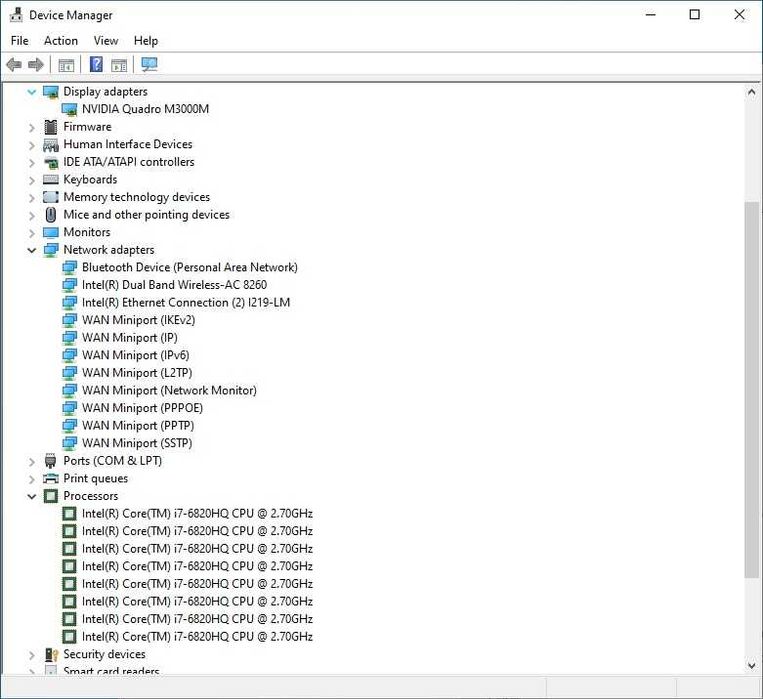763x699 pixels.
Task: Click the vertical scrollbar up arrow
Action: pos(751,92)
